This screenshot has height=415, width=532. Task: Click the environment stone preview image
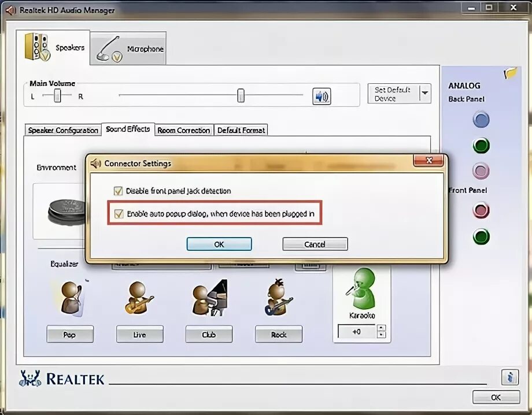(66, 212)
